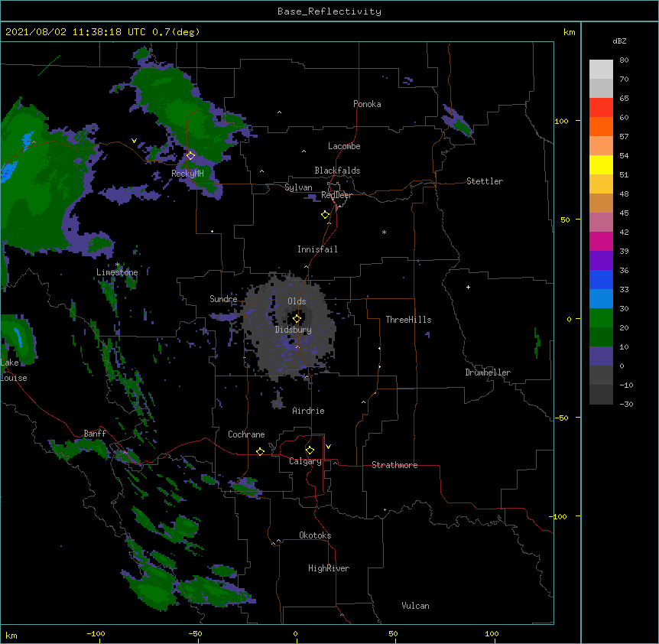Click the Sylvan label on map

tap(298, 187)
